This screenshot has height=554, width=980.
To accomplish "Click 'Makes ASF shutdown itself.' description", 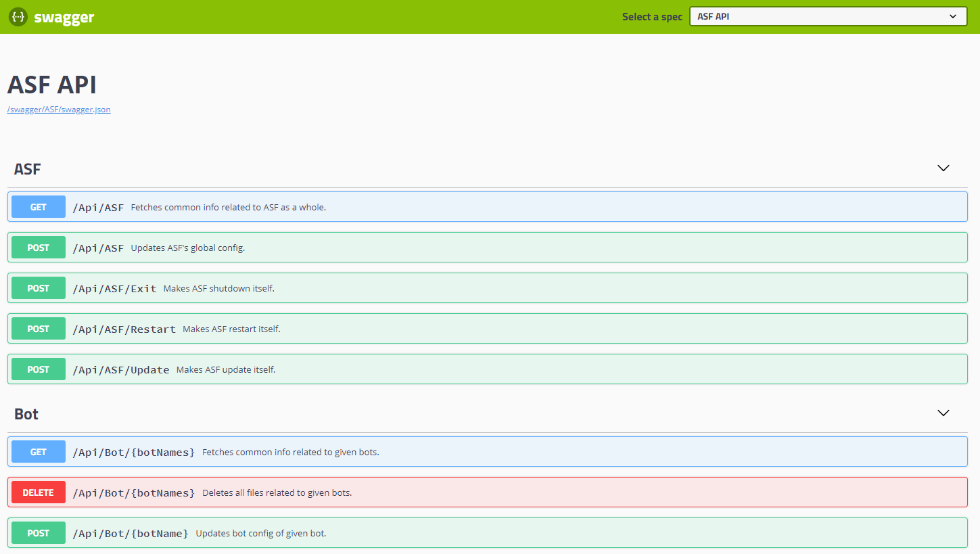I will [x=219, y=289].
